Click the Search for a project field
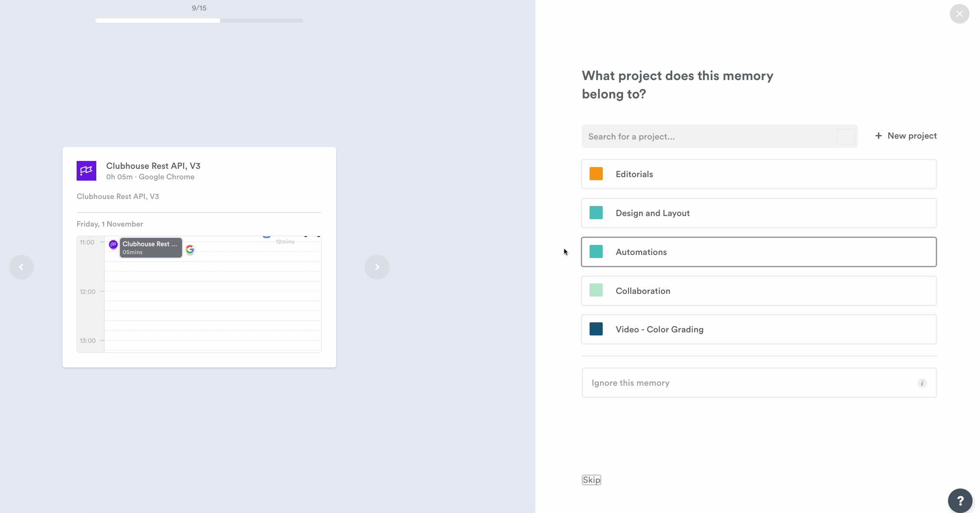Viewport: 980px width, 513px height. (709, 136)
